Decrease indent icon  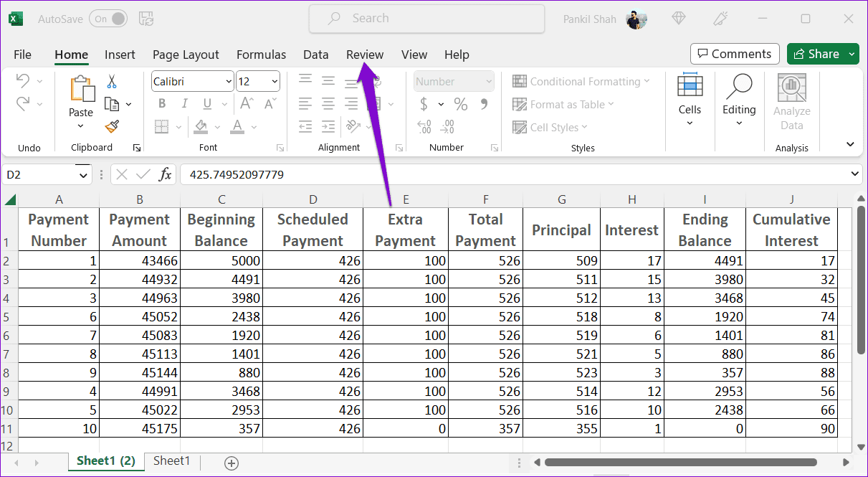[305, 127]
